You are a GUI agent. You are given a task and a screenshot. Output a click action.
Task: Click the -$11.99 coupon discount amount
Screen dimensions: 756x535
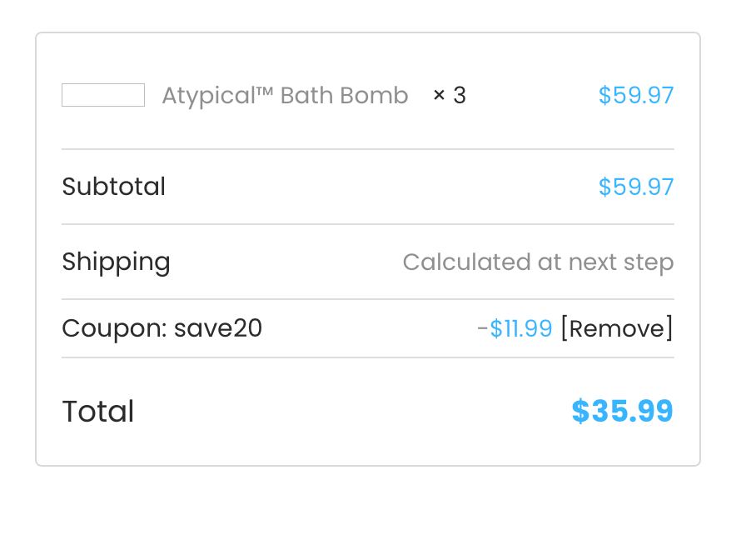[515, 328]
